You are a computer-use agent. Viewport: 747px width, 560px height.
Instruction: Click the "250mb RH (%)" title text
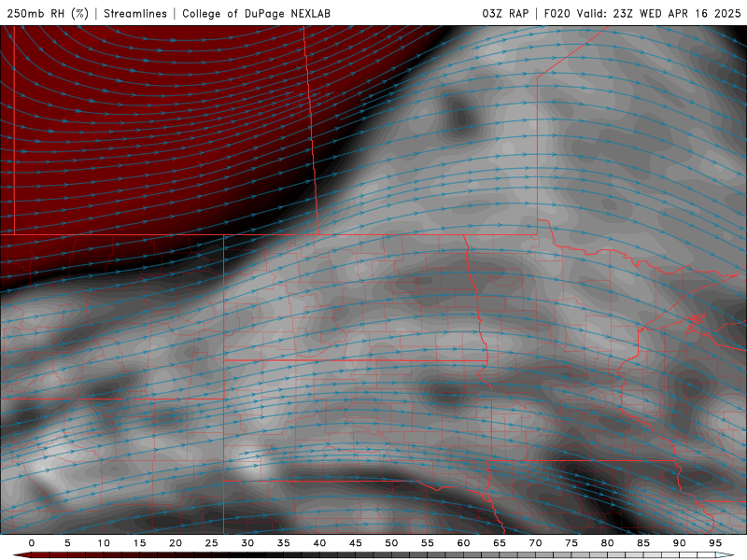pyautogui.click(x=48, y=13)
